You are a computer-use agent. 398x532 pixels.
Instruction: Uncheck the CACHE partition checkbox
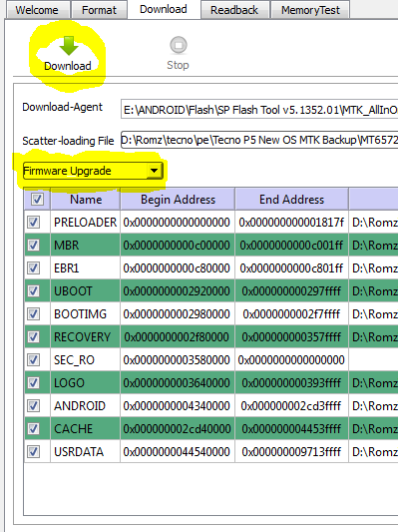(x=34, y=429)
